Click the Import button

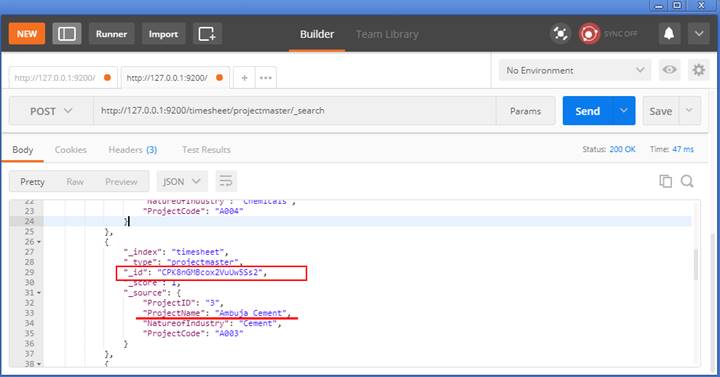click(x=163, y=34)
